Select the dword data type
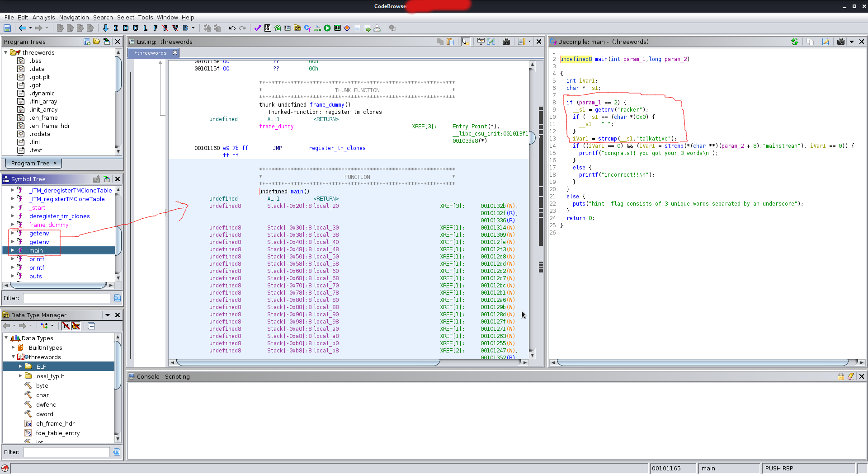Viewport: 868px width, 474px height. point(44,414)
